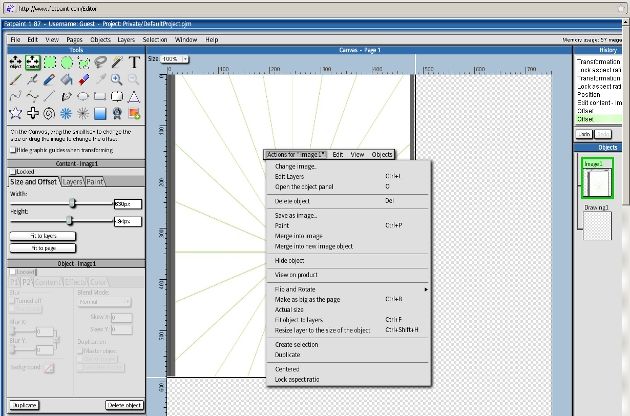Click the Width slider handle
This screenshot has width=630, height=416.
coord(72,203)
